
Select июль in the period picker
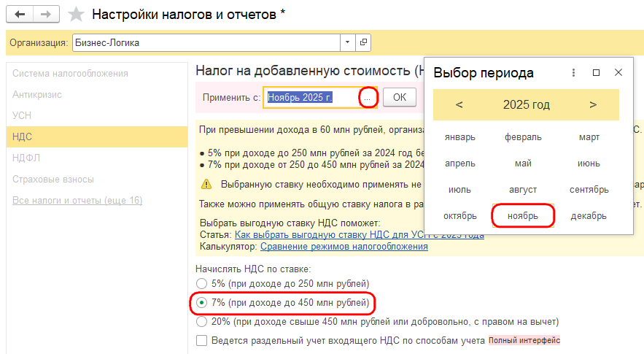pos(459,190)
